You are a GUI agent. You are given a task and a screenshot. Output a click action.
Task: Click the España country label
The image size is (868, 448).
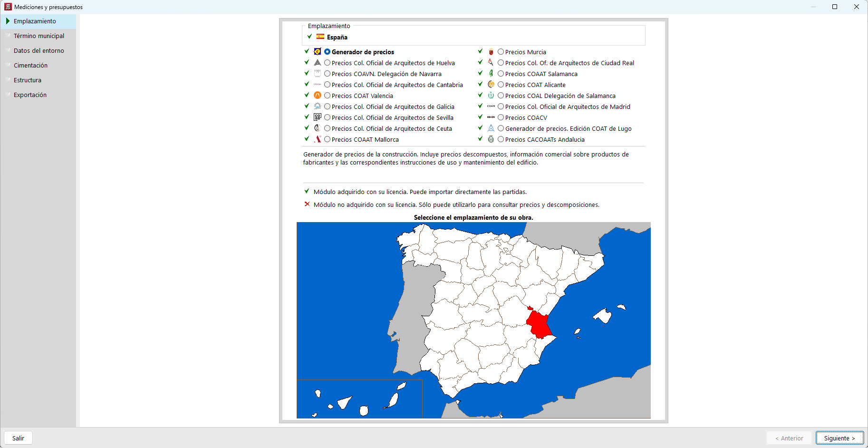pyautogui.click(x=337, y=37)
